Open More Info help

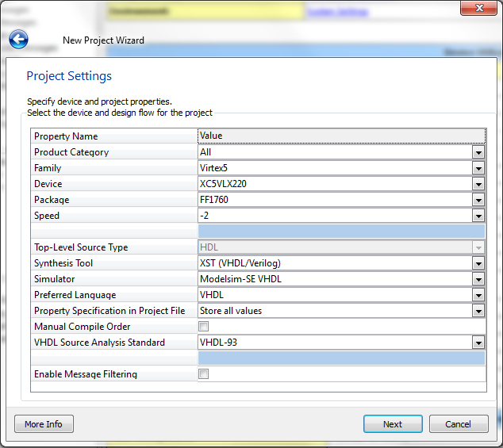tap(44, 424)
